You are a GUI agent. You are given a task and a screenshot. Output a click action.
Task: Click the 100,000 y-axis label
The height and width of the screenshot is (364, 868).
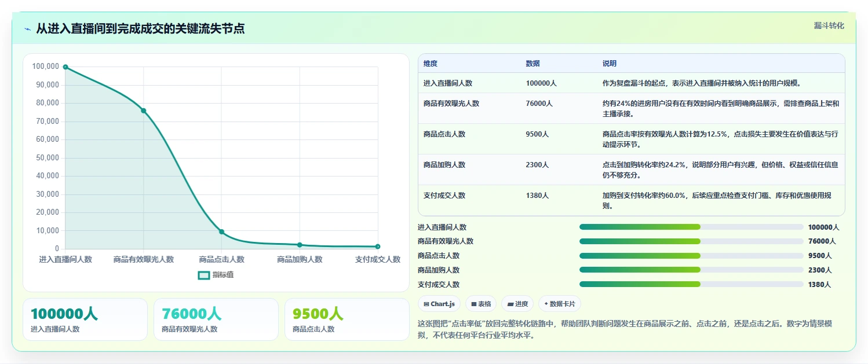click(46, 67)
